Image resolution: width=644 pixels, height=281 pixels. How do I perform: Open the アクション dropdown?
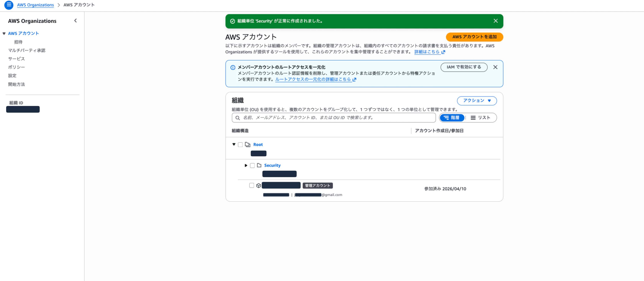477,101
